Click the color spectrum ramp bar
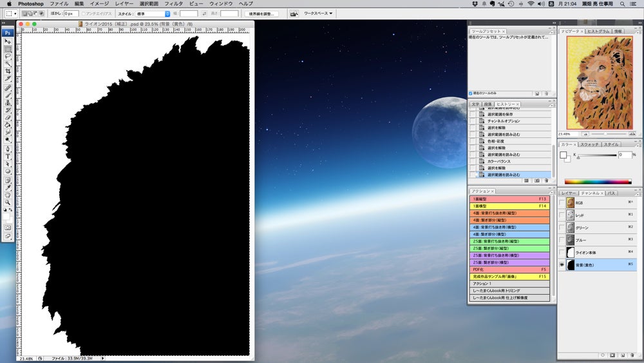The height and width of the screenshot is (363, 644). pos(598,182)
